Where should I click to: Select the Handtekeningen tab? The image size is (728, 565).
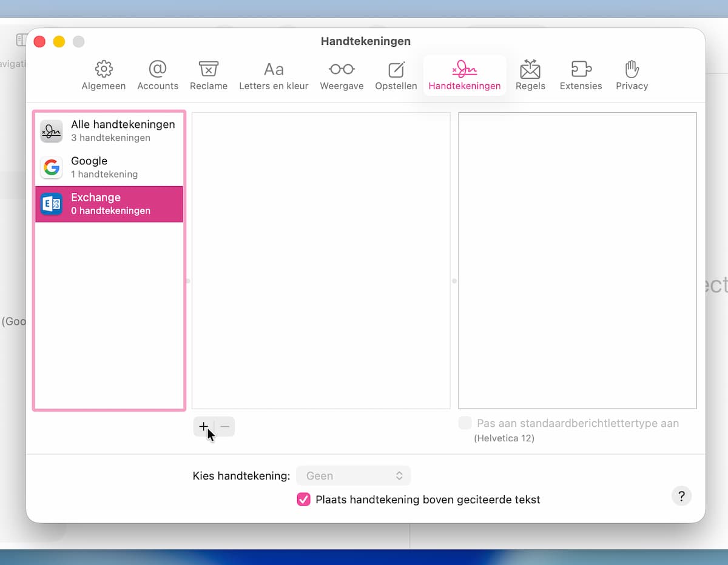pos(465,76)
